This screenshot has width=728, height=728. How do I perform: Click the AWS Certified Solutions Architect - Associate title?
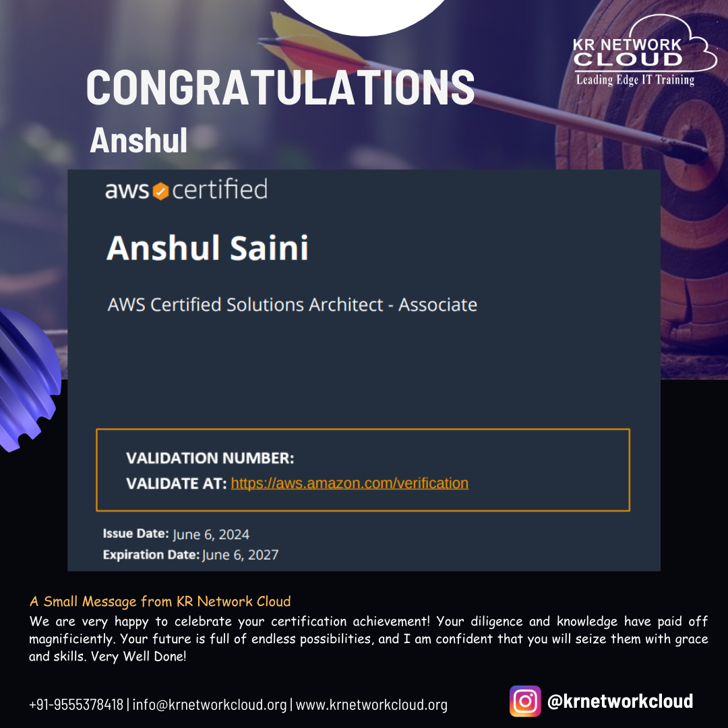click(x=292, y=305)
